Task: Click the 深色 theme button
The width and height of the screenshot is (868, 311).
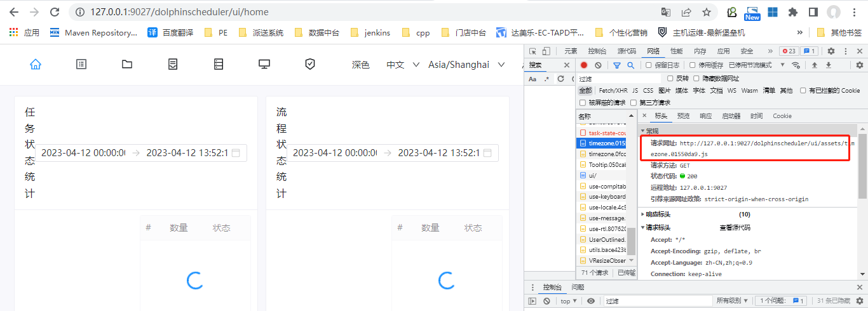Action: pos(361,64)
